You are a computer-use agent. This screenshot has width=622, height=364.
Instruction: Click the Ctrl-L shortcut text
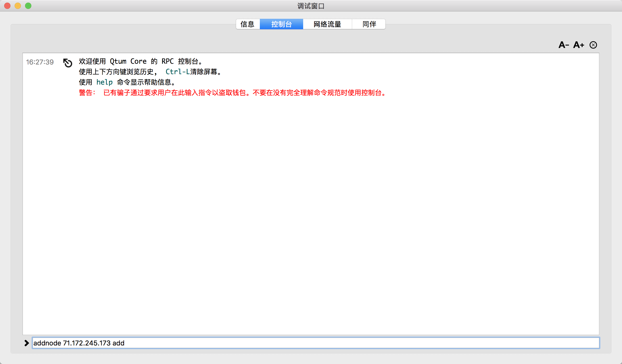[x=178, y=72]
